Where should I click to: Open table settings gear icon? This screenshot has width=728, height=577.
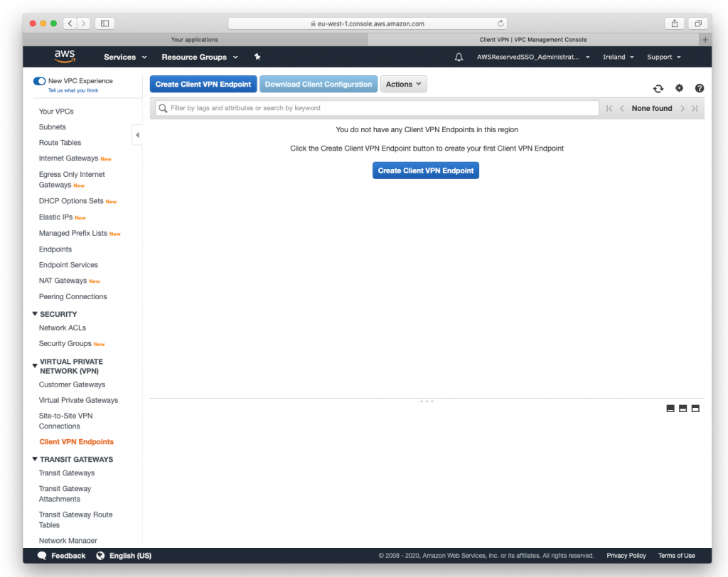[x=679, y=87]
